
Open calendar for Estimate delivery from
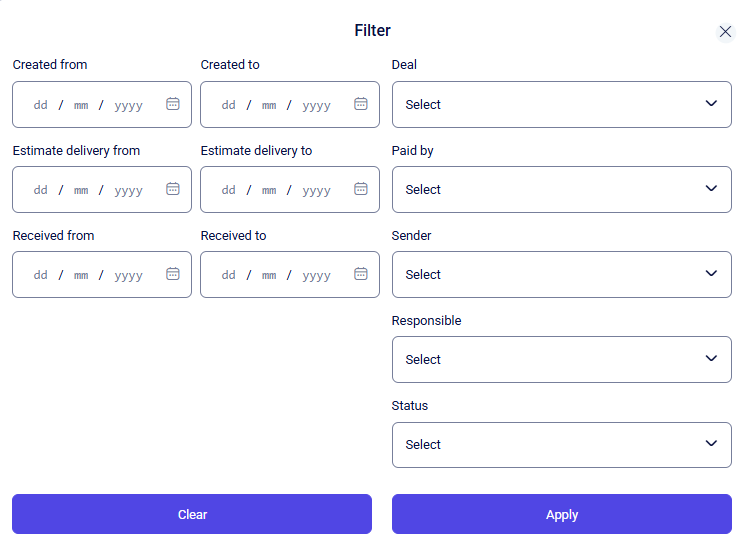click(x=173, y=189)
